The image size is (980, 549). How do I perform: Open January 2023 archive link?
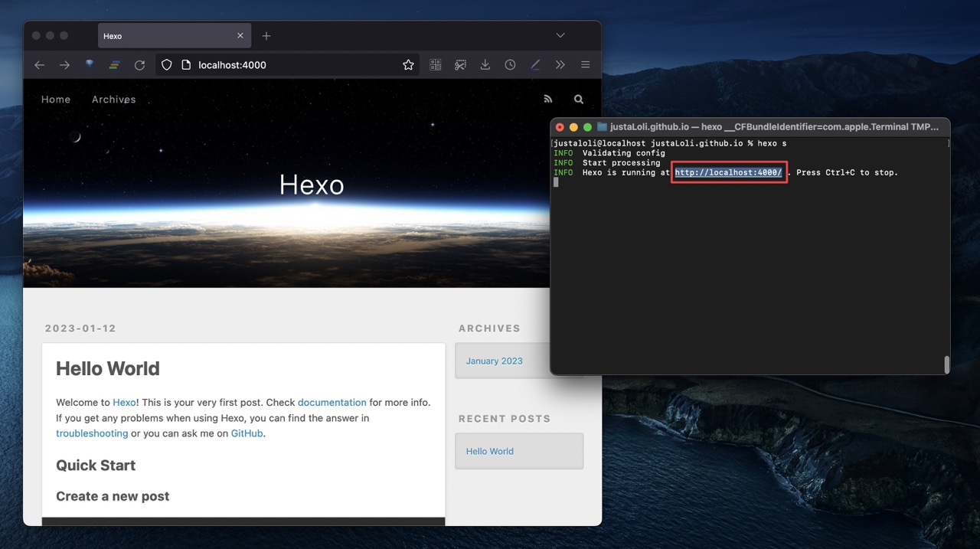[494, 361]
